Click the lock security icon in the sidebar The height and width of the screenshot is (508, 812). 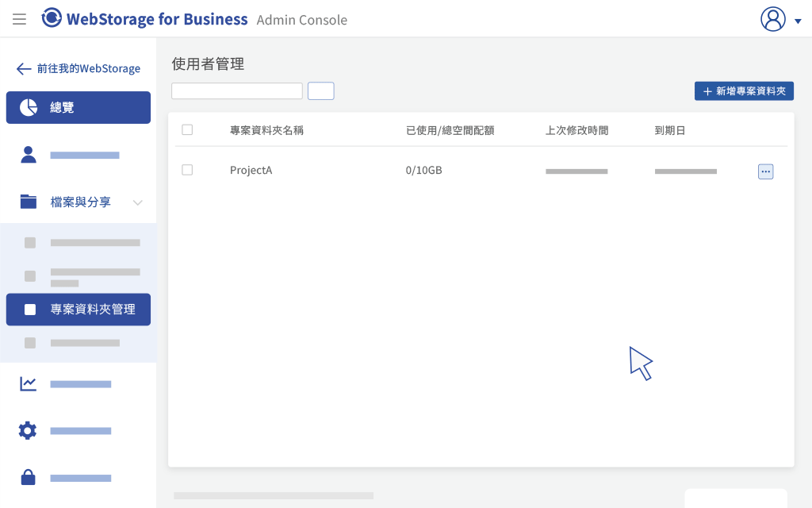coord(28,477)
